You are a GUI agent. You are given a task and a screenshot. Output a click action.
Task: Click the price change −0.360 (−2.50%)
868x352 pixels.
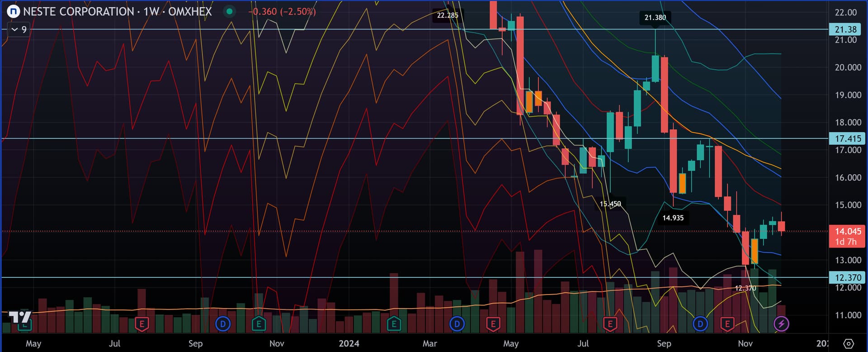click(x=282, y=11)
